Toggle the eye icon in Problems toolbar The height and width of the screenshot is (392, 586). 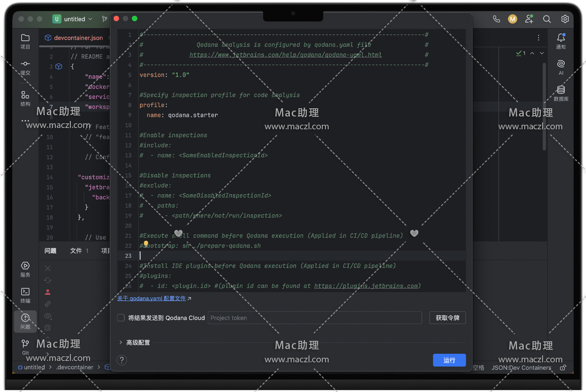pos(48,316)
